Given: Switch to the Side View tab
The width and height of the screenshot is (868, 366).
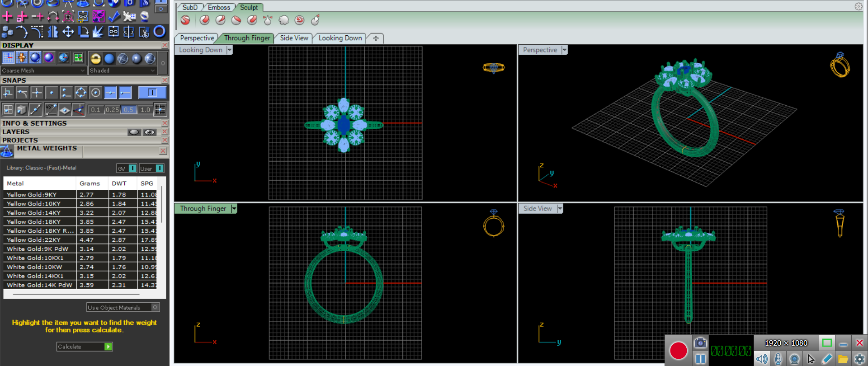Looking at the screenshot, I should (x=294, y=38).
